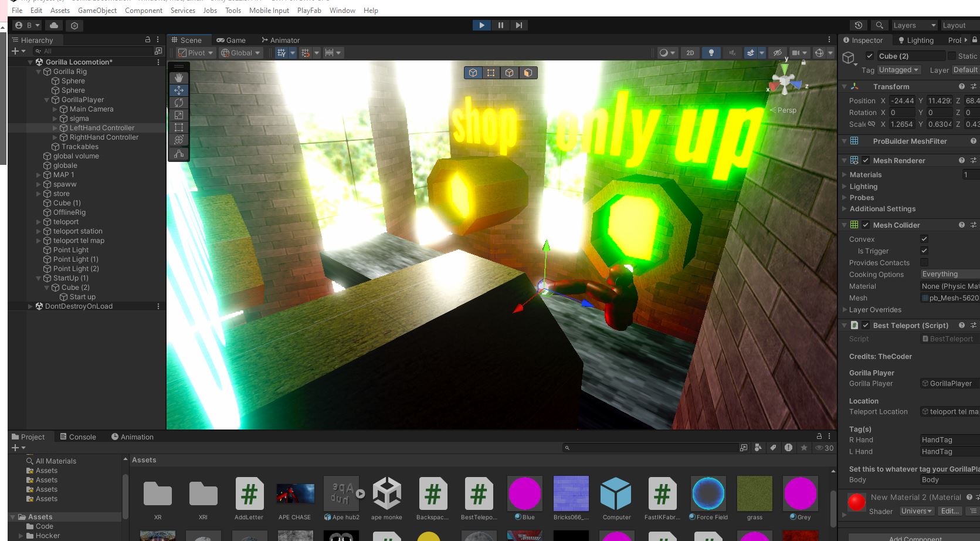Open the File menu
Screen dimensions: 980x541
pyautogui.click(x=17, y=11)
